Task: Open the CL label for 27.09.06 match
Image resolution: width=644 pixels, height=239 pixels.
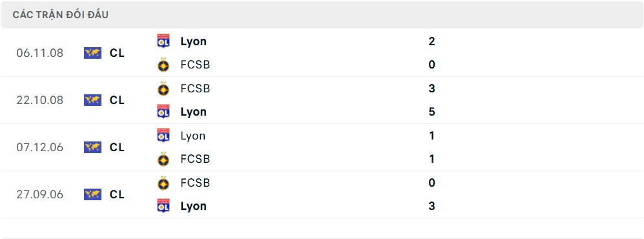Action: click(x=117, y=194)
